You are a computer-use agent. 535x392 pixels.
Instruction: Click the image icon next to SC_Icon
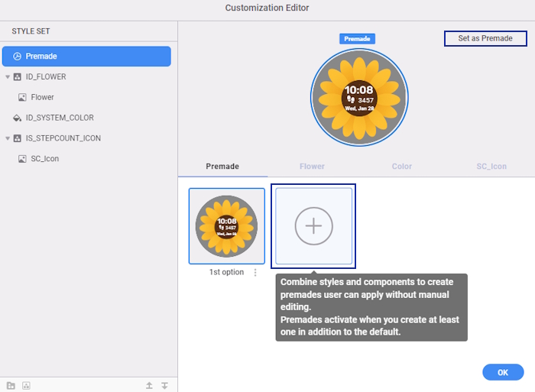coord(22,159)
